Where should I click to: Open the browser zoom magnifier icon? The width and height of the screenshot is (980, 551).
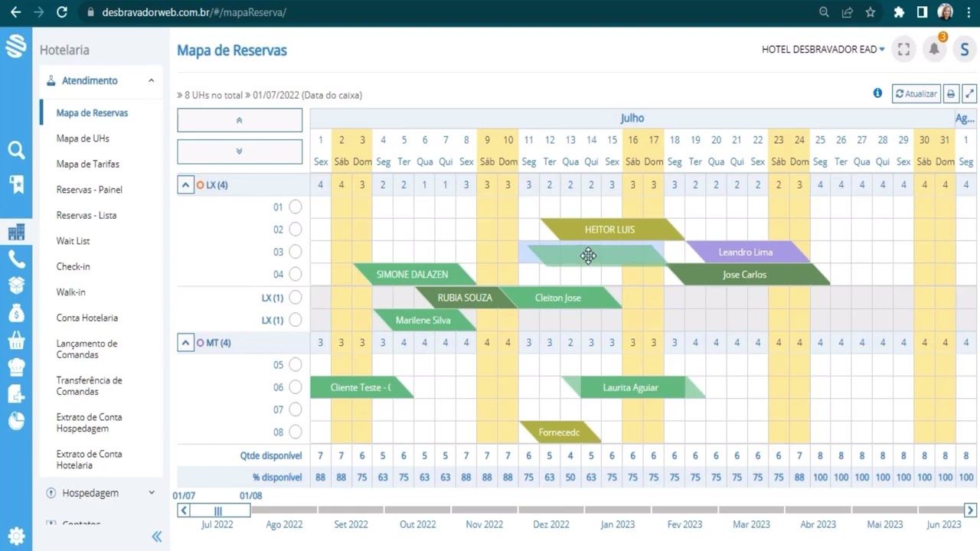(825, 12)
